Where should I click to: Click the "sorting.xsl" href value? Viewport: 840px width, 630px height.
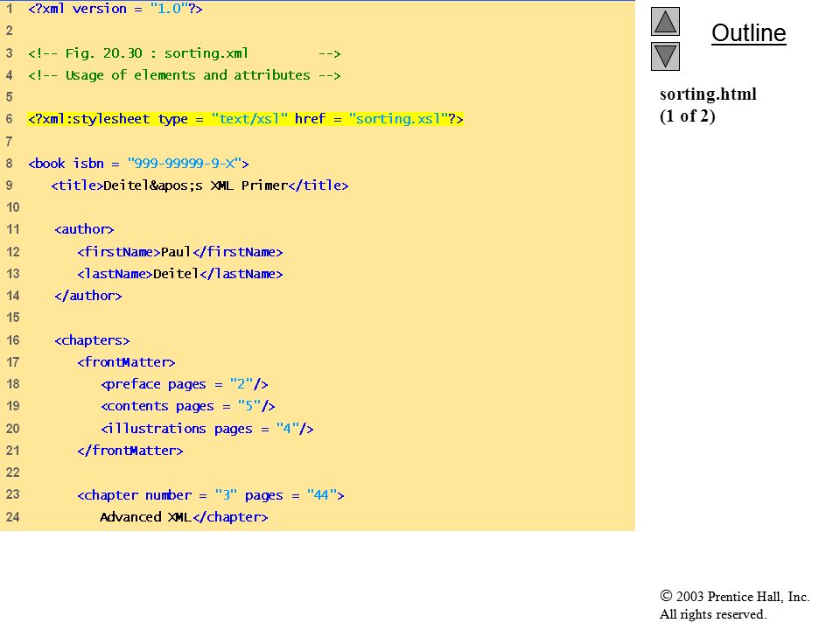(398, 119)
